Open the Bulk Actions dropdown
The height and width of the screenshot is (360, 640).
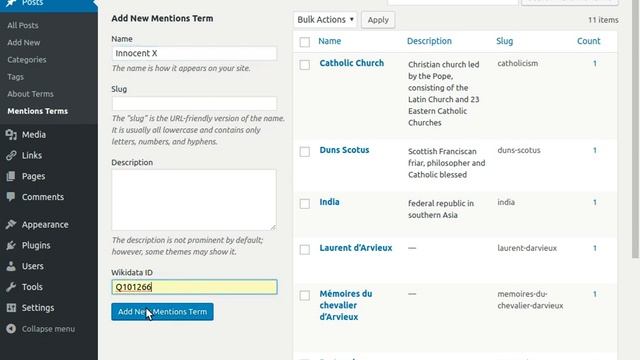[x=325, y=20]
